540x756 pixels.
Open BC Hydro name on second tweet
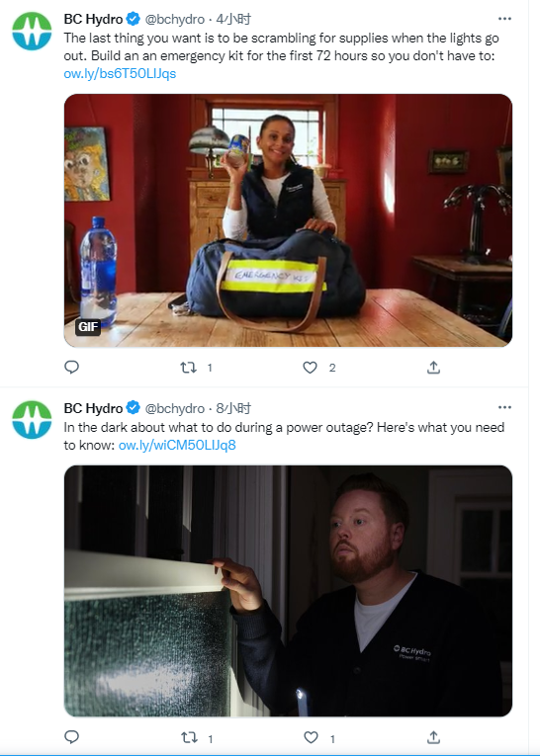coord(93,408)
